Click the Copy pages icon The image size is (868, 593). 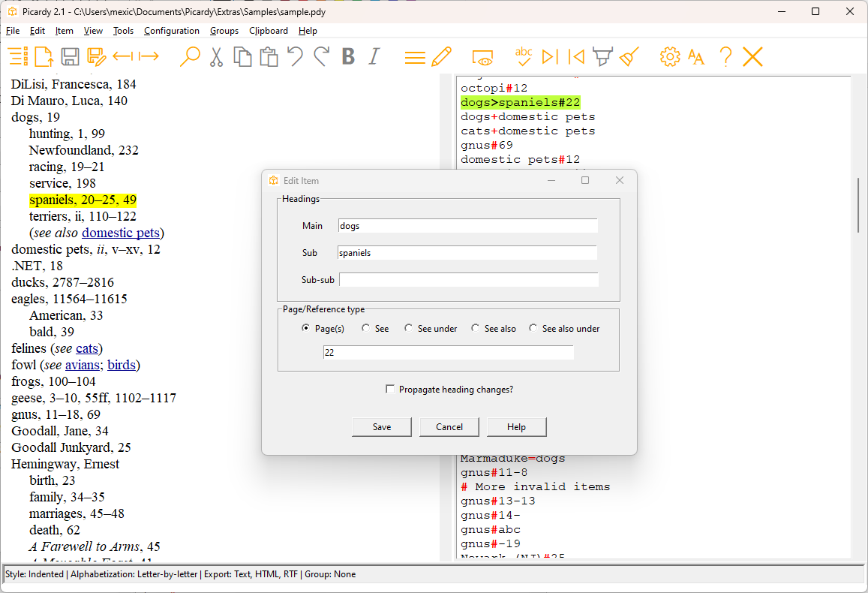[x=242, y=56]
